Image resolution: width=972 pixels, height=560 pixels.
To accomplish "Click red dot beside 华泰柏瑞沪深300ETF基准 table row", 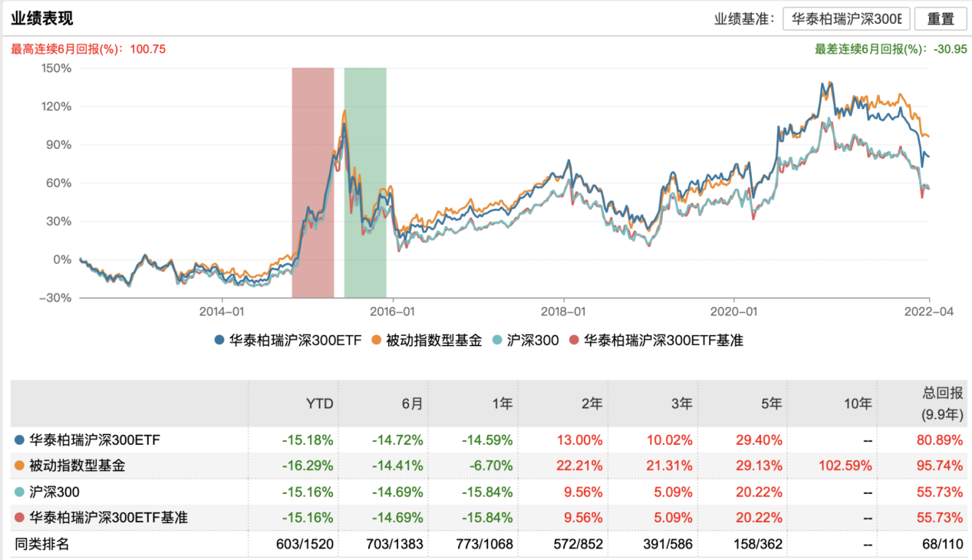I will pos(18,518).
